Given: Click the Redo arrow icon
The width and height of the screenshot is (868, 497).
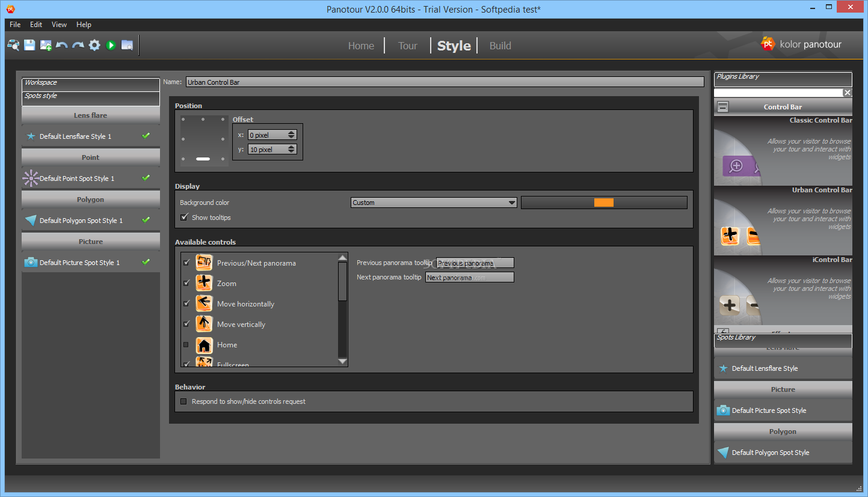Looking at the screenshot, I should click(78, 45).
